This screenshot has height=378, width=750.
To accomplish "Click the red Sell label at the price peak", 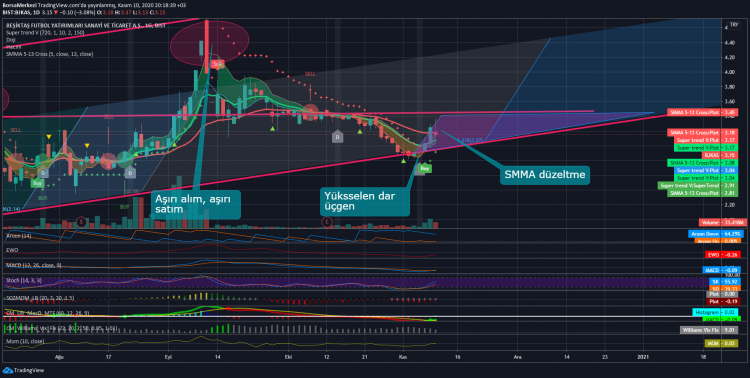I will pos(218,64).
